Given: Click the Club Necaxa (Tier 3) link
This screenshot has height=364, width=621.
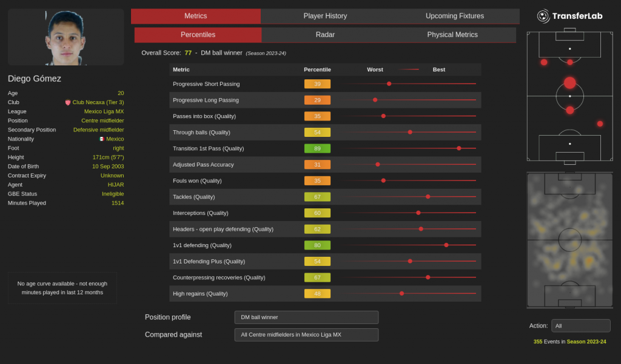Looking at the screenshot, I should [x=98, y=102].
